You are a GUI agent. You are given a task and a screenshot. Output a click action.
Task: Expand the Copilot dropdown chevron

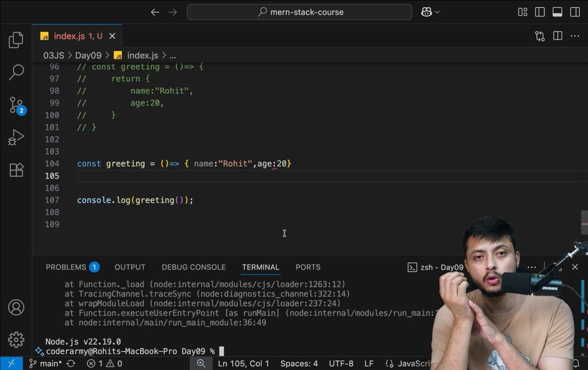point(437,12)
